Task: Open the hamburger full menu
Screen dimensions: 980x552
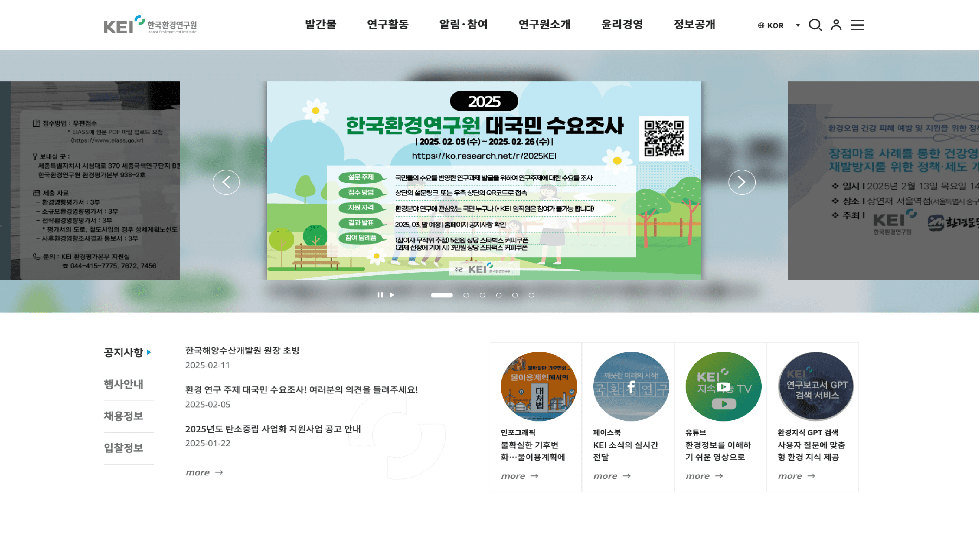Action: [857, 25]
